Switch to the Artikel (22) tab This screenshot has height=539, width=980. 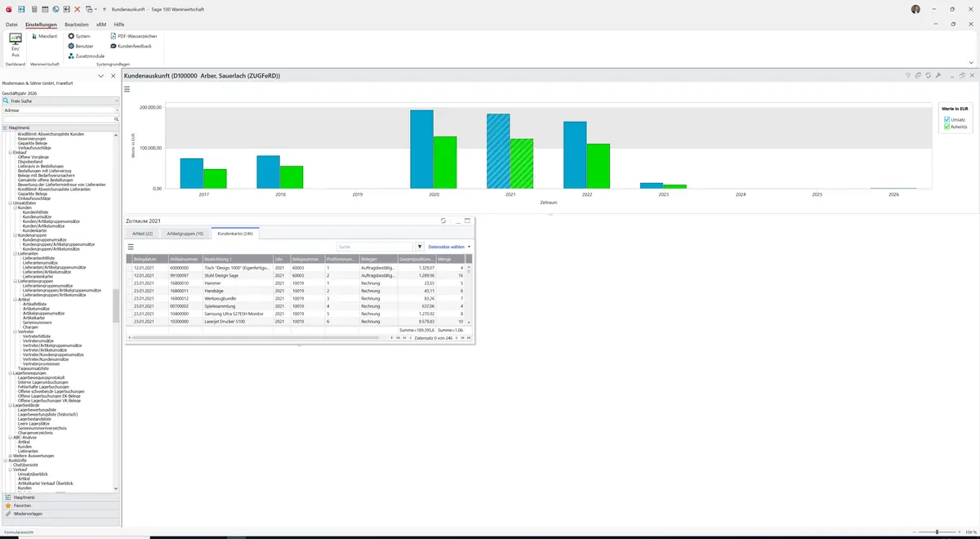(x=143, y=234)
